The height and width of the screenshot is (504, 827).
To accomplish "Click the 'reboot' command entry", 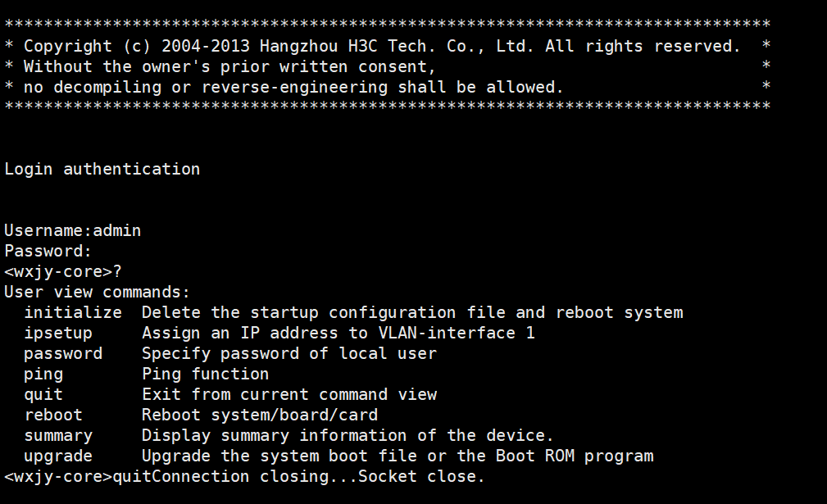I will coord(52,415).
